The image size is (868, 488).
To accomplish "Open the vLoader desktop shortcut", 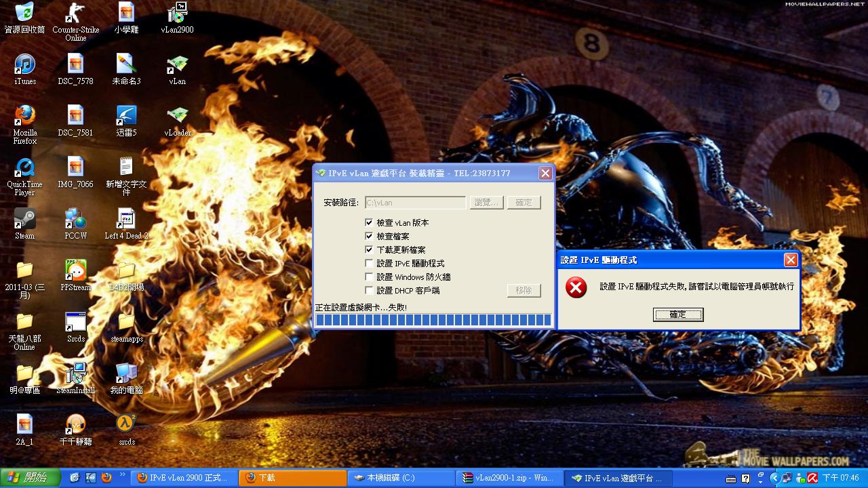I will pos(177,121).
